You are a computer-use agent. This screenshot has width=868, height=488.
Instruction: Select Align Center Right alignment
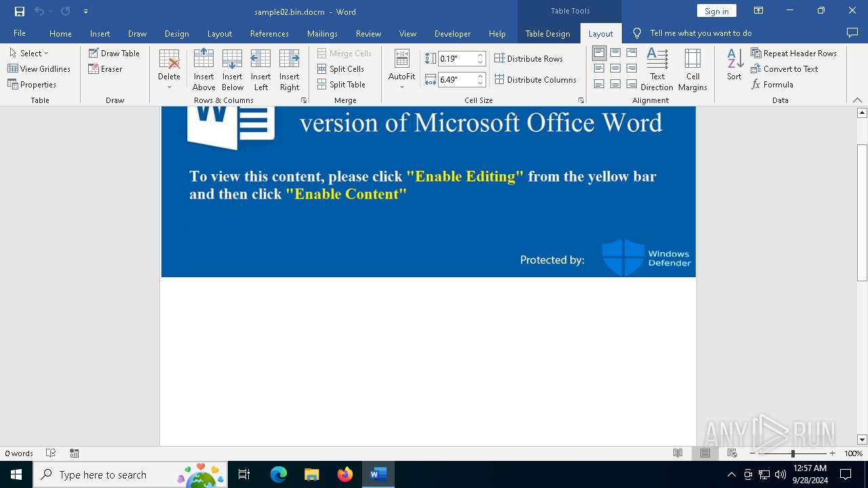[631, 68]
